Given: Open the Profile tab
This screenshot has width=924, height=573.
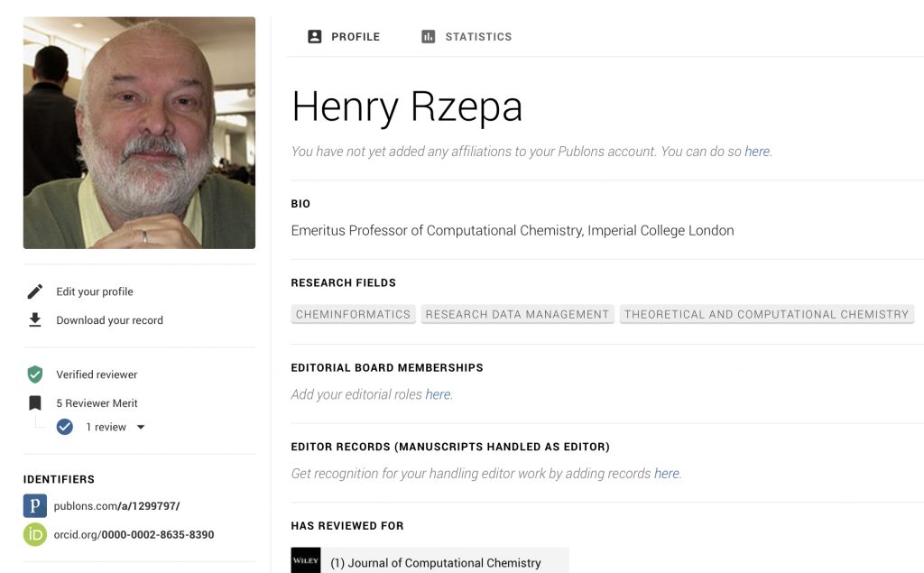Looking at the screenshot, I should [344, 37].
